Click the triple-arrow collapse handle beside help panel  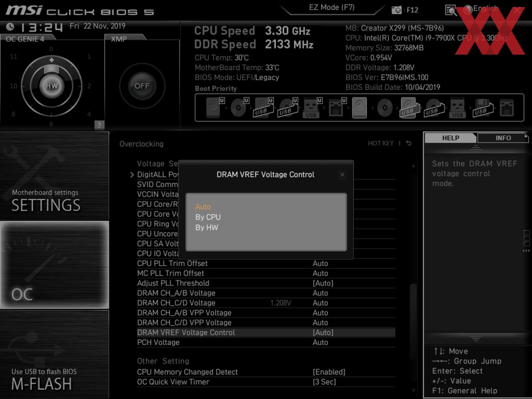point(527,251)
